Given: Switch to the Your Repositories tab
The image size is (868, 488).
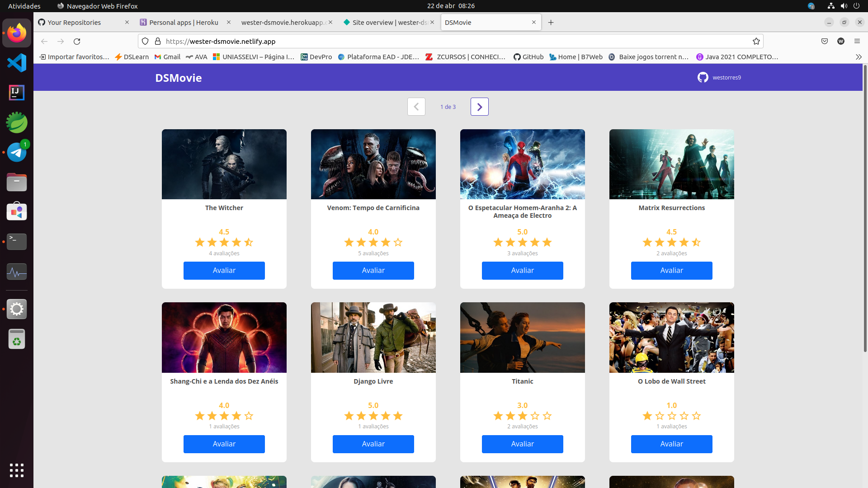Looking at the screenshot, I should click(75, 22).
